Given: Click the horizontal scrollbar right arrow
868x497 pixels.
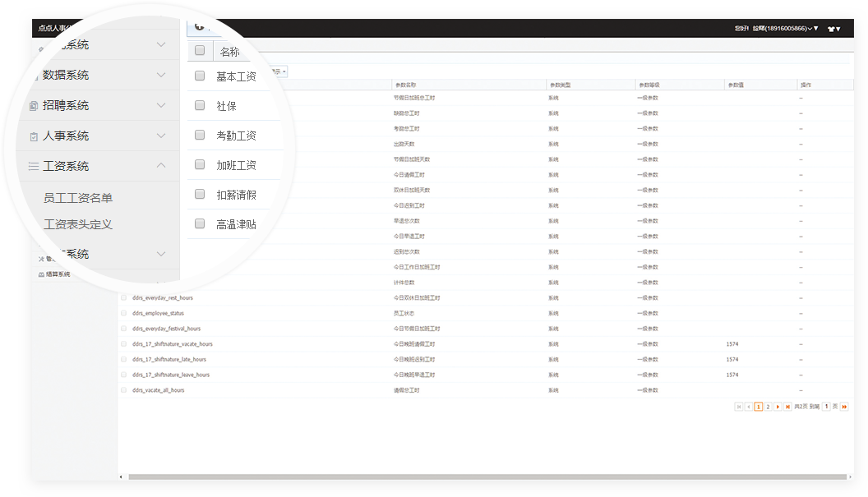Looking at the screenshot, I should 850,476.
